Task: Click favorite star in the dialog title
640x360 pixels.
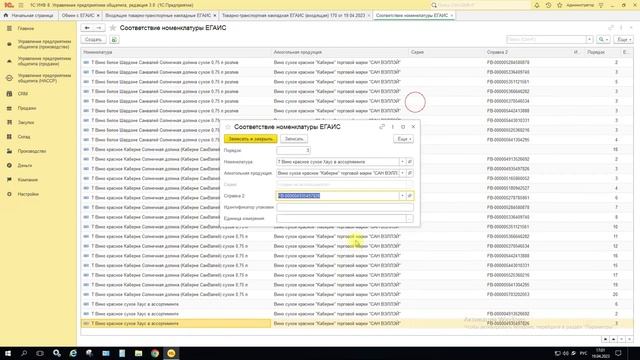Action: pos(228,127)
